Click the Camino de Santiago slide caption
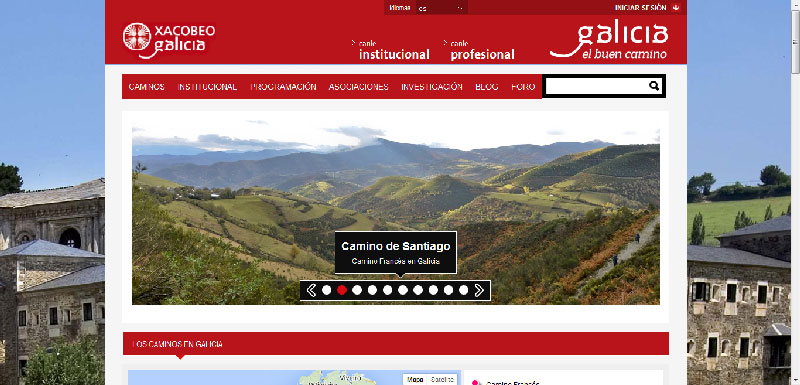This screenshot has width=800, height=385. tap(395, 253)
